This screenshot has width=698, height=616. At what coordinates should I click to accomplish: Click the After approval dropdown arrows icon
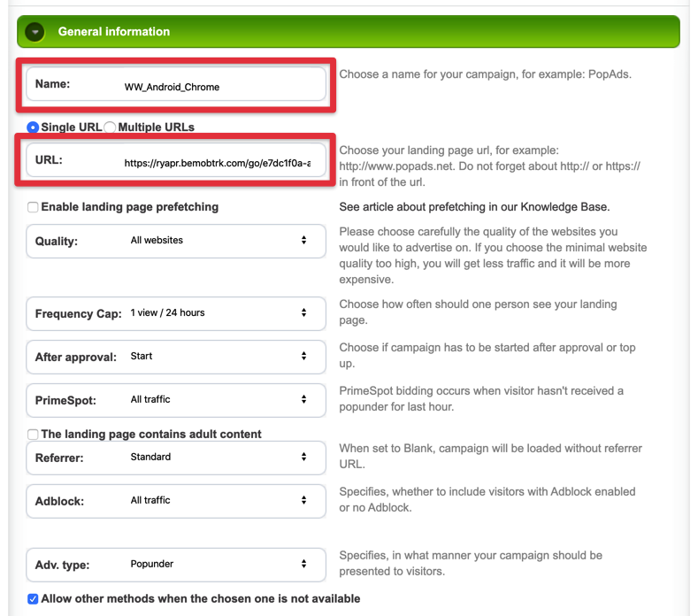[x=303, y=356]
